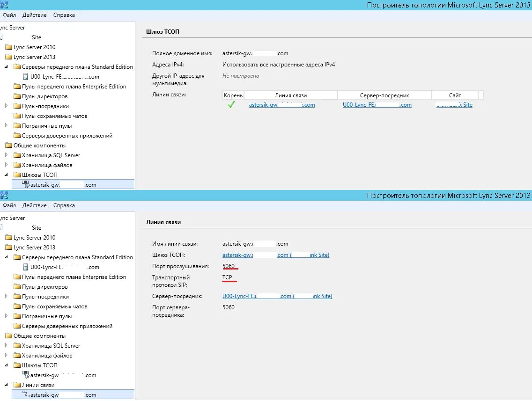Open U00-Lync-FE link beside Сервер-посредник label
The image size is (532, 401).
coord(277,296)
